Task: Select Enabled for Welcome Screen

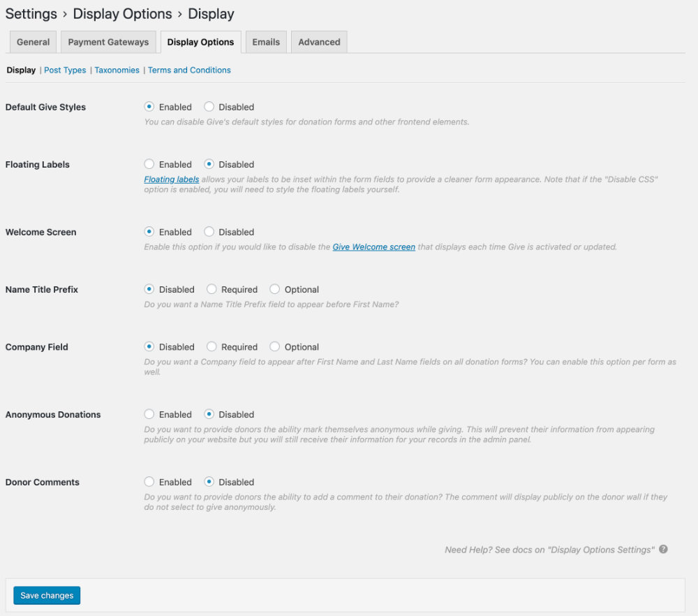Action: point(149,232)
